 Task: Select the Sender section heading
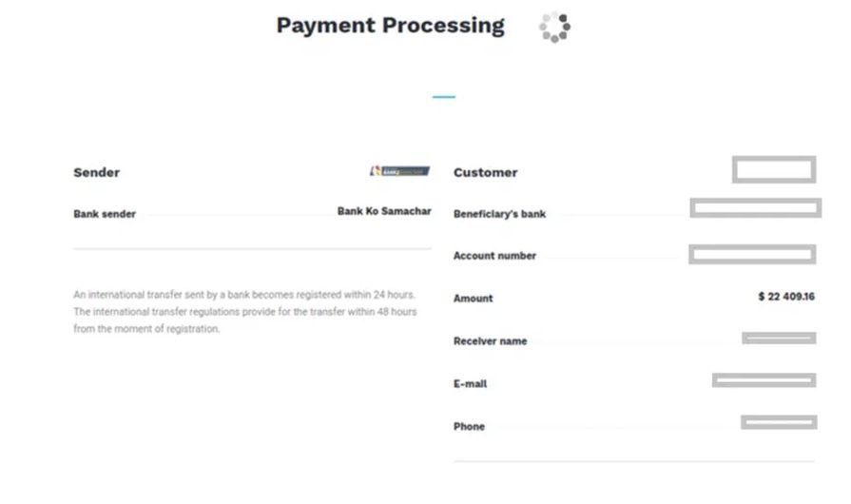pos(96,172)
